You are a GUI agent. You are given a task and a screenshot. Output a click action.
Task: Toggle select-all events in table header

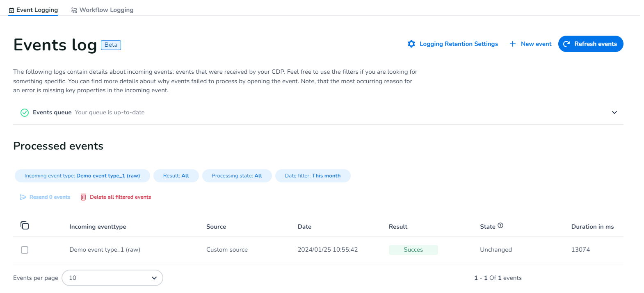25,225
